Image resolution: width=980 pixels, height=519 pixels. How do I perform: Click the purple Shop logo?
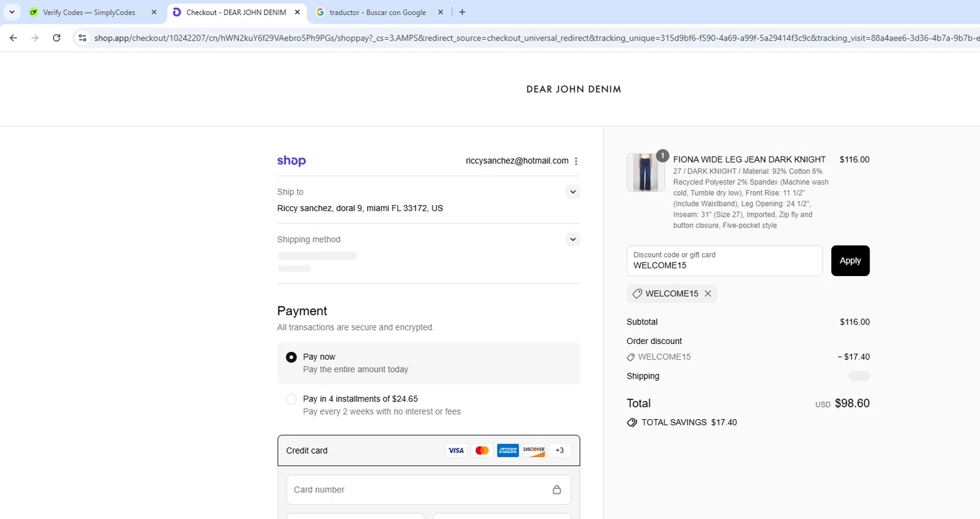pos(291,161)
